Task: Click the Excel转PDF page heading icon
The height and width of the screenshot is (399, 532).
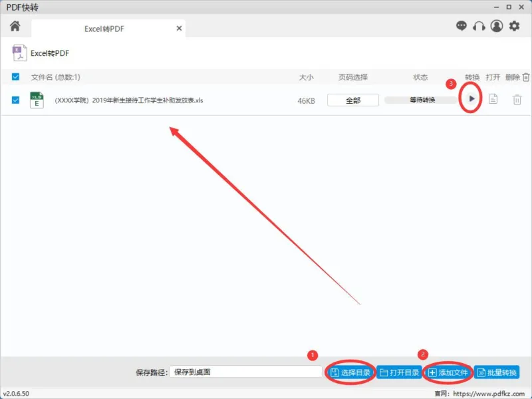Action: pos(19,53)
